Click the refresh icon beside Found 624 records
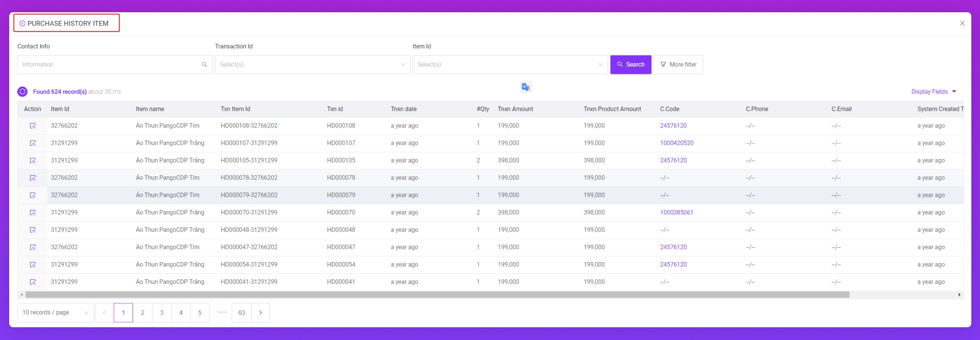 point(22,92)
